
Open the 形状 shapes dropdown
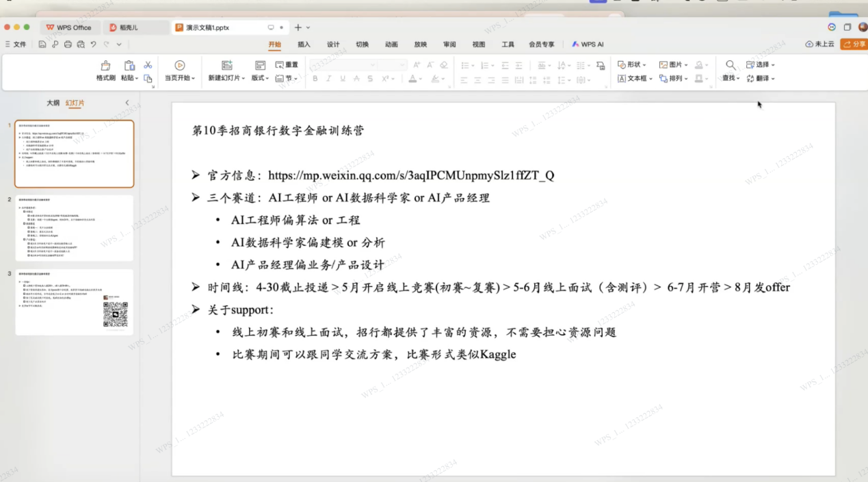tap(631, 64)
